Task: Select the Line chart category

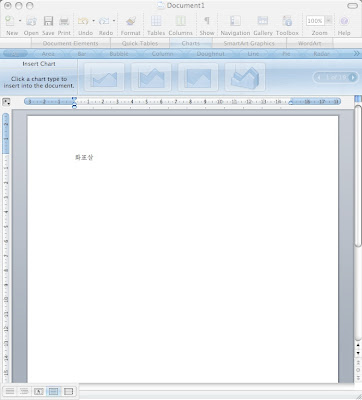Action: tap(253, 54)
